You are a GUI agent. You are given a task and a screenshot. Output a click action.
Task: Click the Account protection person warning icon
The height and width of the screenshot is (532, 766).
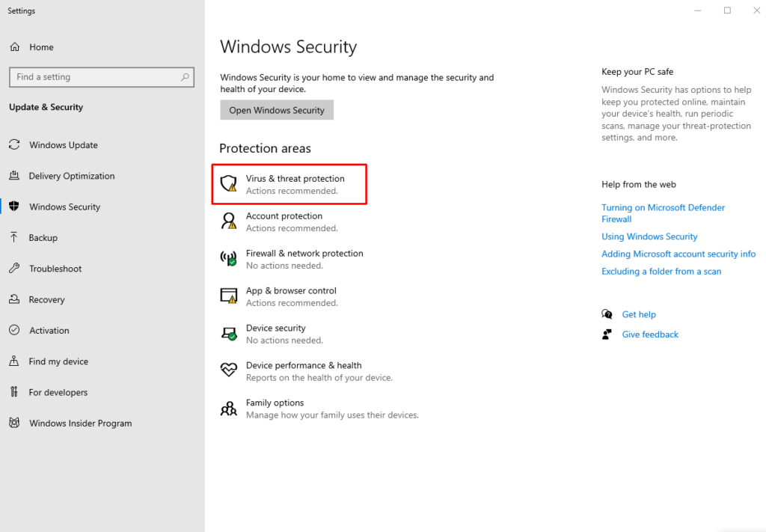[229, 221]
